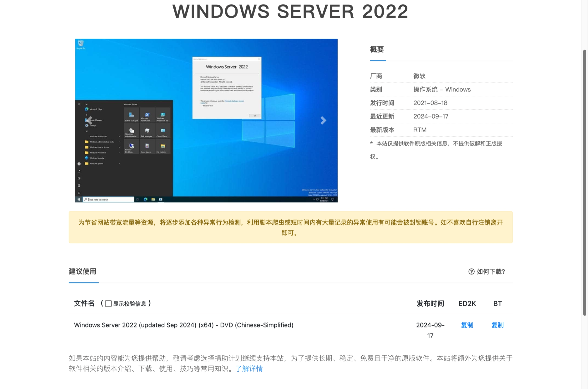
Task: Copy the ED2K link via 复制
Action: point(467,325)
